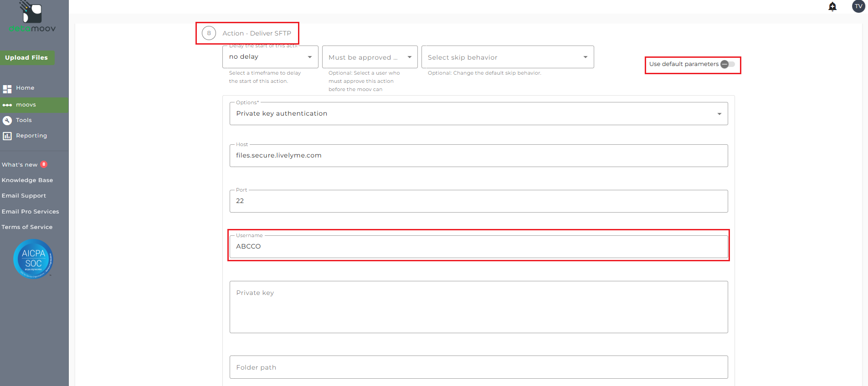
Task: Click the Upload Files button
Action: pyautogui.click(x=26, y=58)
